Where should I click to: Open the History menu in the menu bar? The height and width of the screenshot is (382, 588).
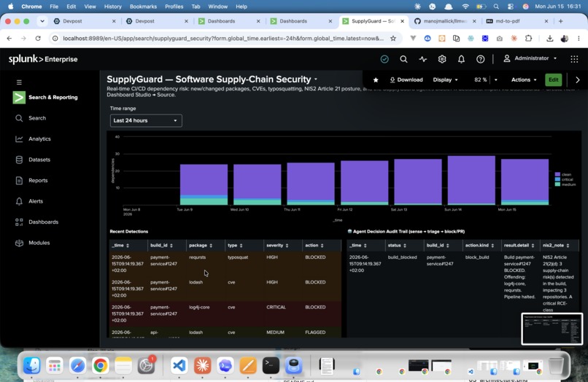112,7
